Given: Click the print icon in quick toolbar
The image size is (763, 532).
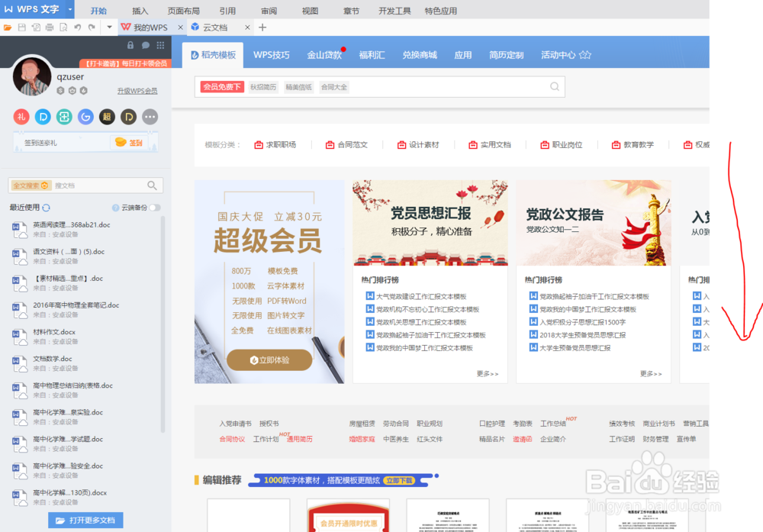Looking at the screenshot, I should point(50,27).
